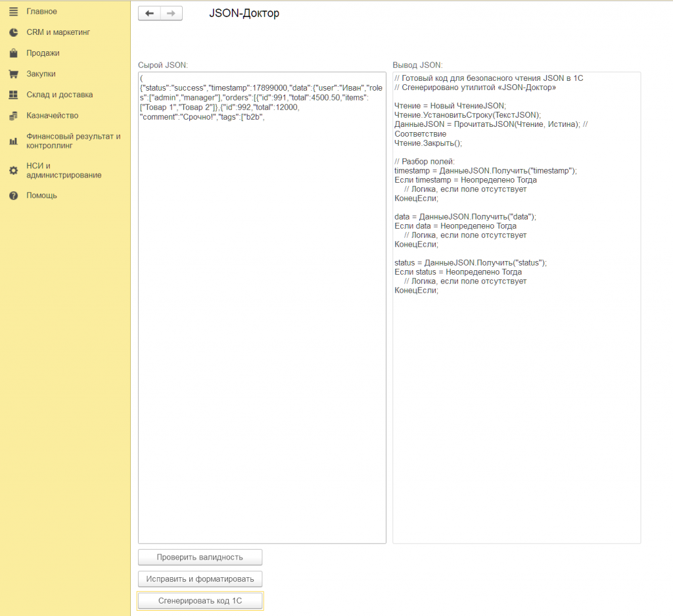Focus the Сырой JSON text field

click(x=262, y=308)
